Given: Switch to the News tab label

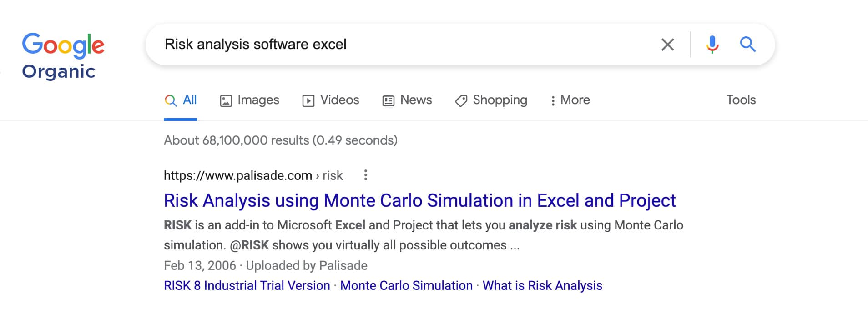Looking at the screenshot, I should point(416,100).
